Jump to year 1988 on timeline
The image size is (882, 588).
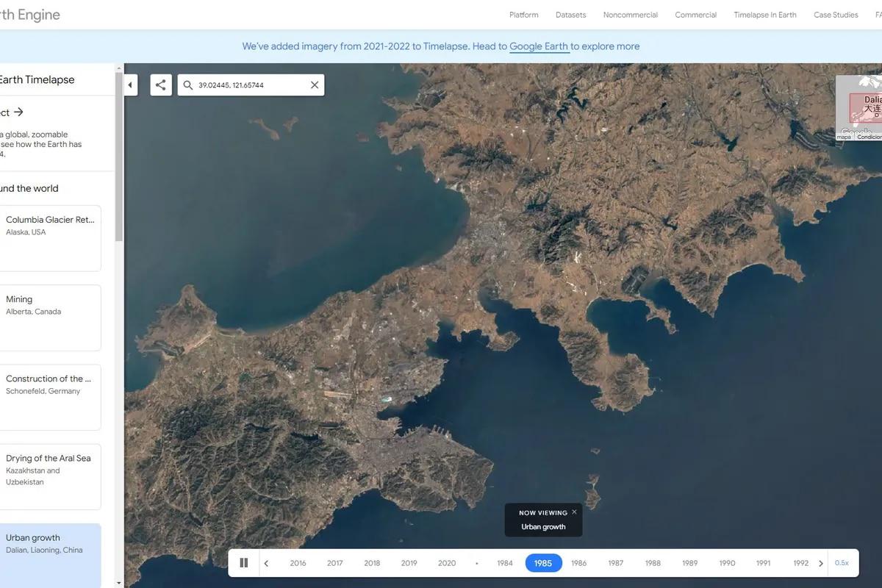coord(653,563)
